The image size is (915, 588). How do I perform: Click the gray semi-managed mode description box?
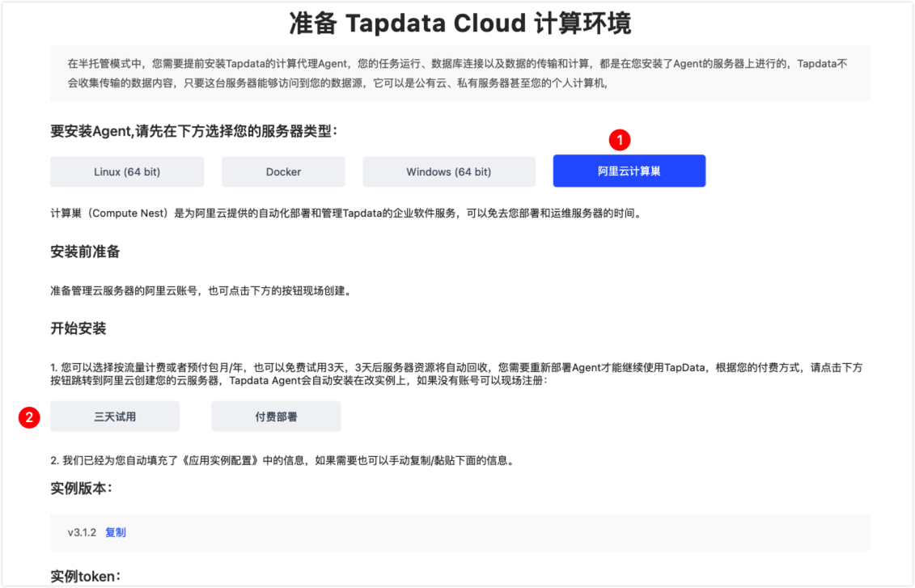(460, 73)
